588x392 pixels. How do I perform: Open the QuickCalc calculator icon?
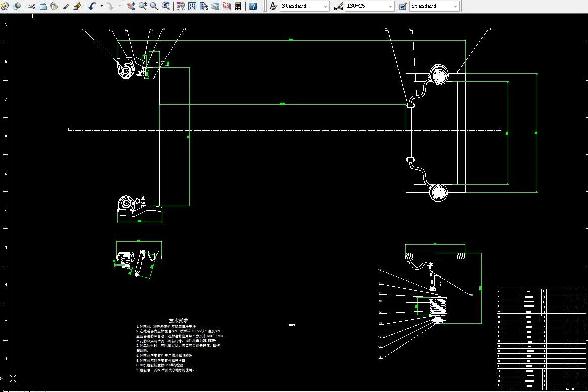tap(238, 6)
